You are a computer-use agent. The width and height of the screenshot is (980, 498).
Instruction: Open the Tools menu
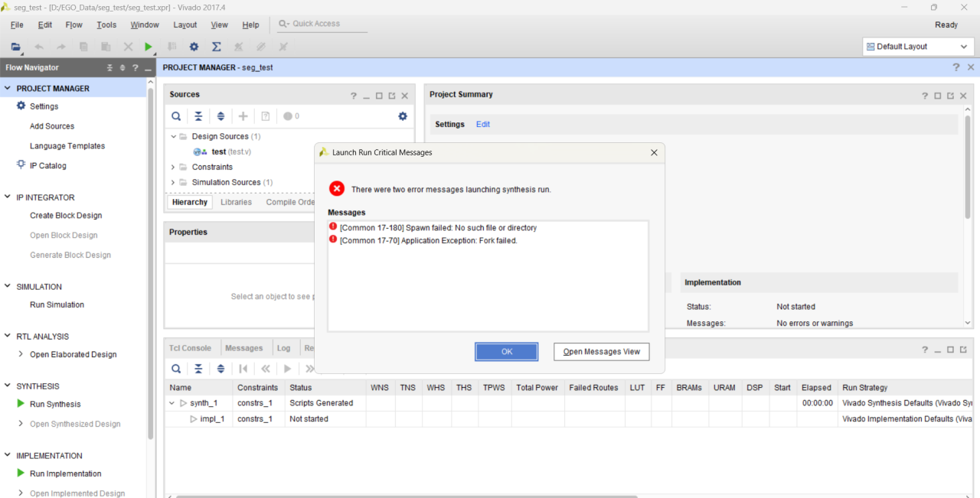(x=106, y=24)
